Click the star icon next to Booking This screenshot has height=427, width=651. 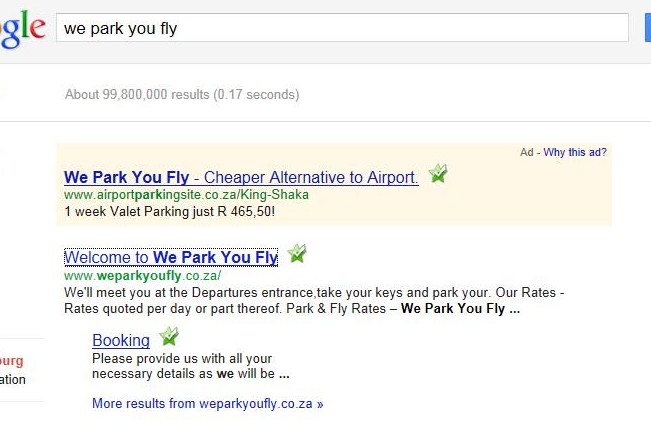pyautogui.click(x=168, y=337)
